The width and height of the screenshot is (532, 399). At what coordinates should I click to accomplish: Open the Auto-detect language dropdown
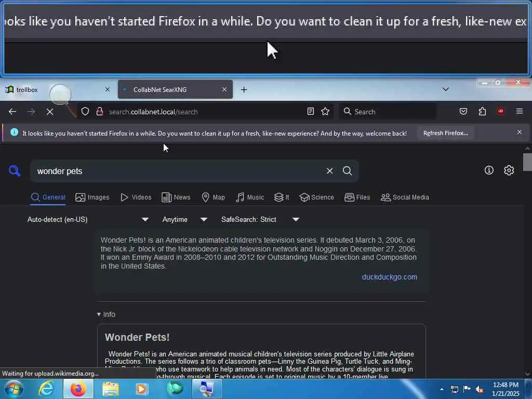(88, 220)
